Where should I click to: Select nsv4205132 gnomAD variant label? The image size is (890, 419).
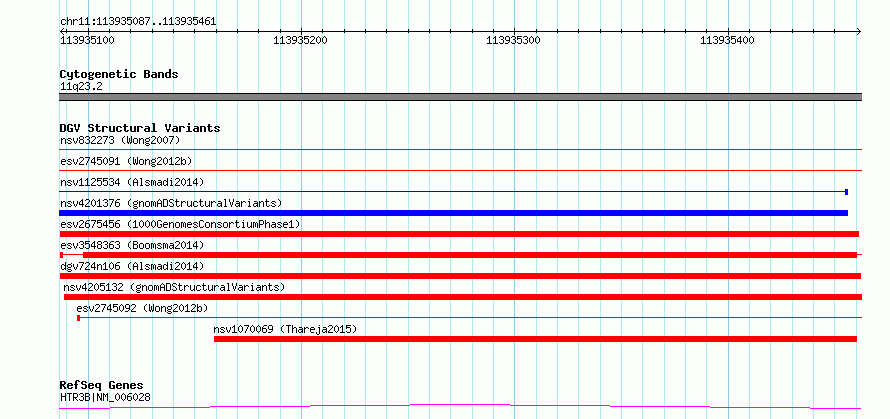174,287
